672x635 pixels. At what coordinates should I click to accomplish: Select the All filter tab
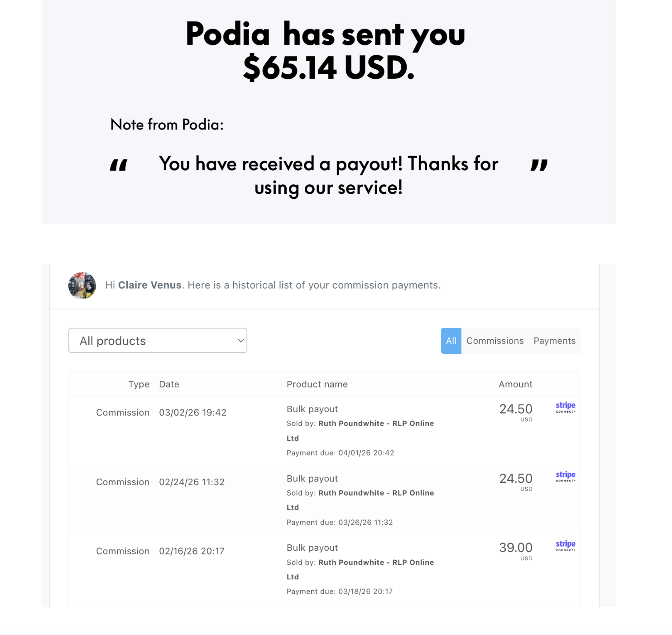click(x=451, y=341)
